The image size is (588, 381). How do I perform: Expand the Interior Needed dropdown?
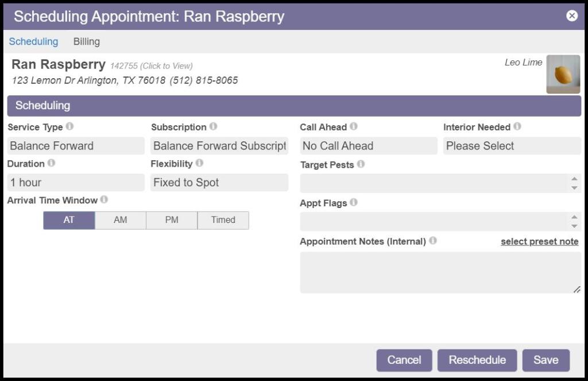tap(512, 146)
